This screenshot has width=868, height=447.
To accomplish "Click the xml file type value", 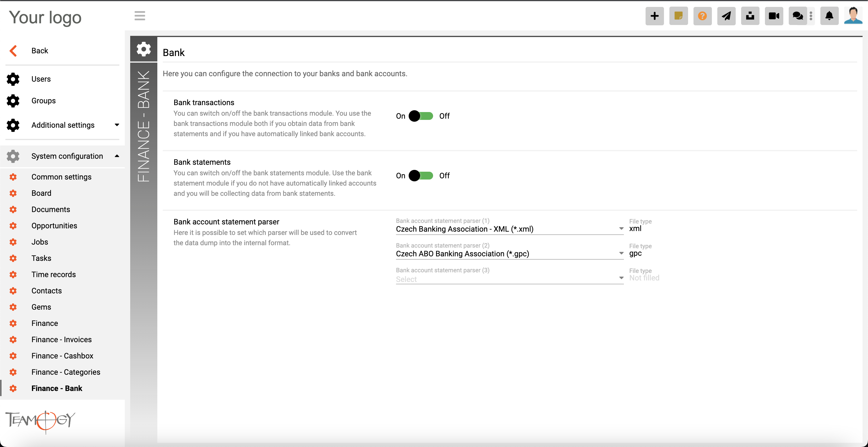I will click(x=635, y=229).
